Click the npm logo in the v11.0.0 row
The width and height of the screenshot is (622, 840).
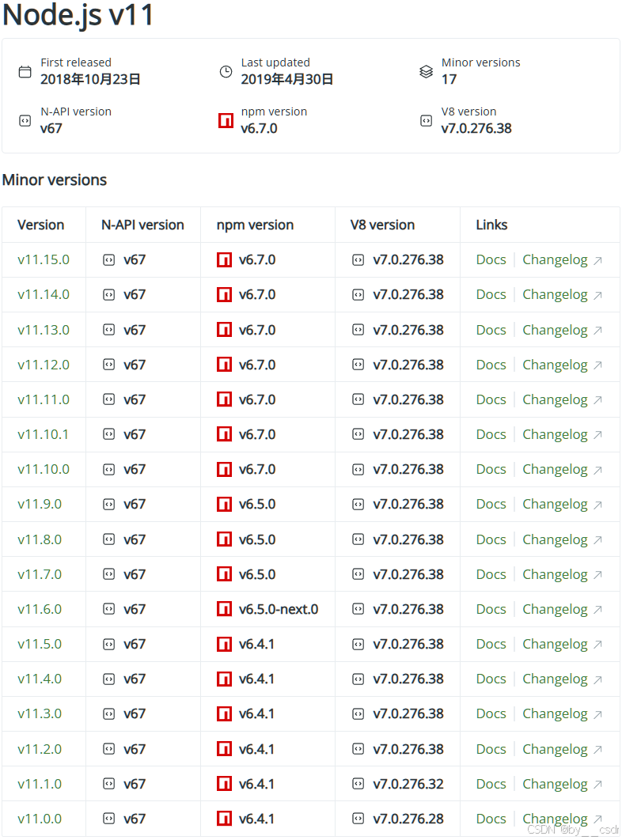[x=224, y=818]
